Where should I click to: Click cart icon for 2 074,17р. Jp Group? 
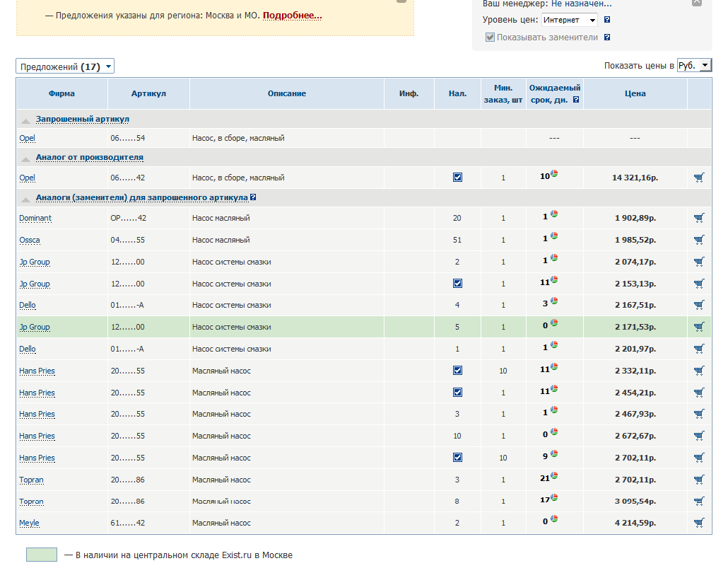tap(699, 262)
